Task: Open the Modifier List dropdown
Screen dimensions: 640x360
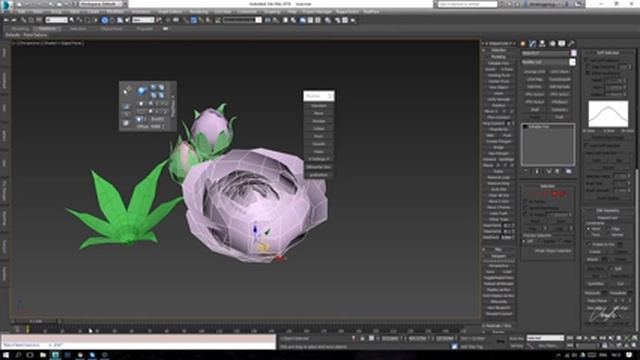Action: point(548,62)
